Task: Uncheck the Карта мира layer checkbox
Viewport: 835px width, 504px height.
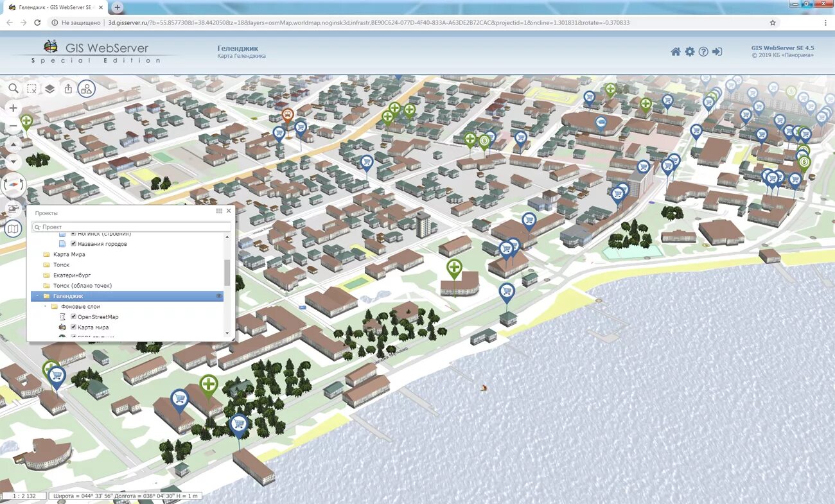Action: 73,327
